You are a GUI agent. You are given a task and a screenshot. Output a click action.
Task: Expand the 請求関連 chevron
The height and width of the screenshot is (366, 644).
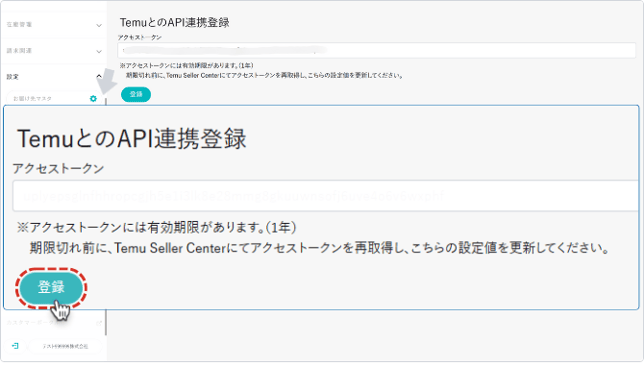point(99,51)
